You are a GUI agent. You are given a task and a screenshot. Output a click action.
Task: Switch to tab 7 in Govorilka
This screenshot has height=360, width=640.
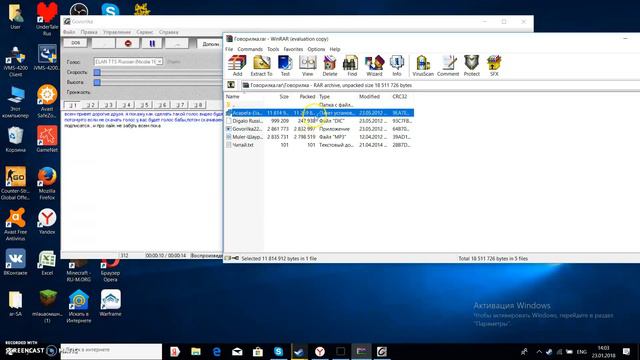coord(180,105)
